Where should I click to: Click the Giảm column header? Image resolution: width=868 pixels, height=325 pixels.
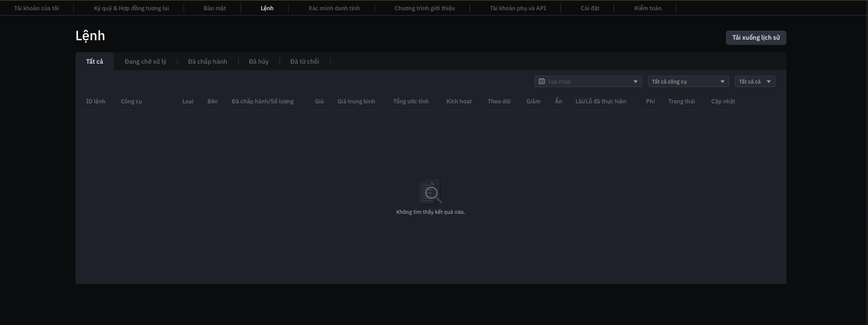[x=533, y=102]
